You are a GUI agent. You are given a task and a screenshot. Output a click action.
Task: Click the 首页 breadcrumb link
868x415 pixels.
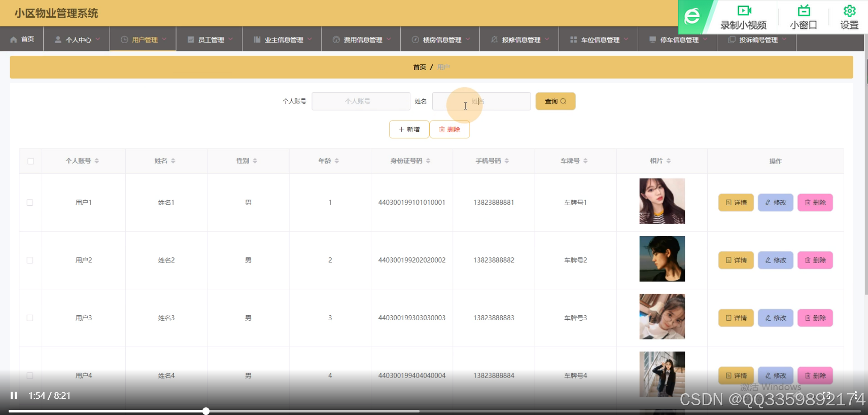coord(420,67)
